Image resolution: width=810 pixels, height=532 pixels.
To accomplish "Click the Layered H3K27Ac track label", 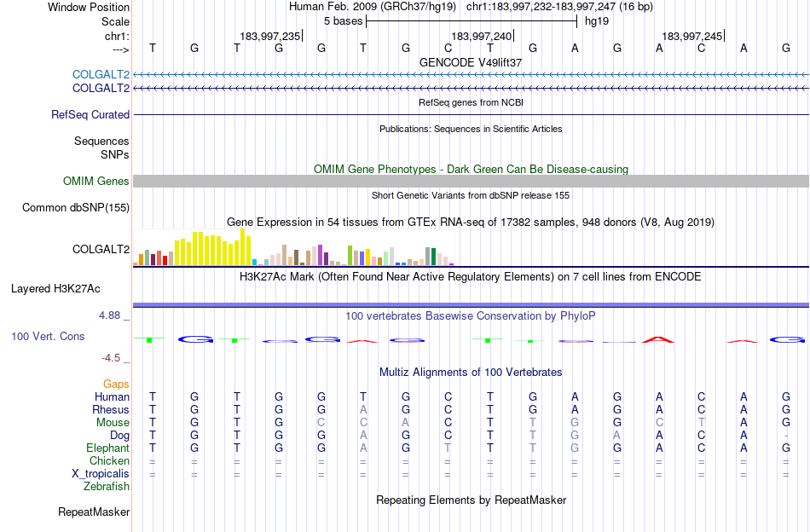I will 55,289.
